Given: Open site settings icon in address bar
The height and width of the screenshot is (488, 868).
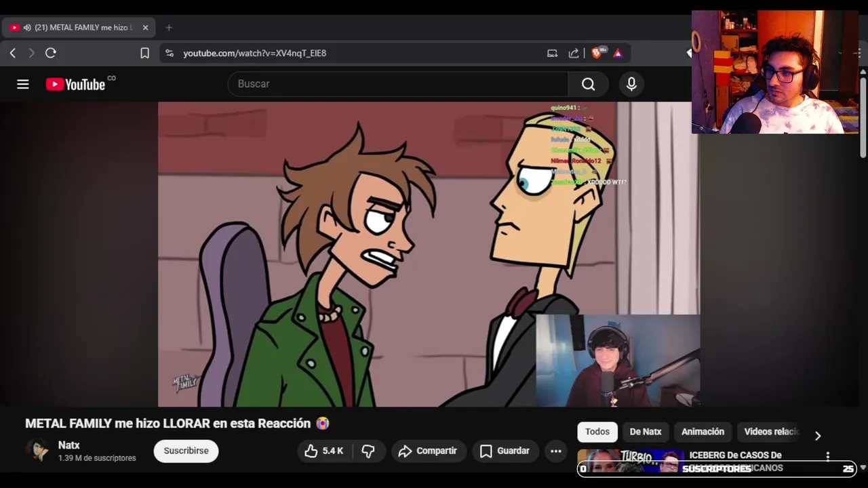Looking at the screenshot, I should coord(170,53).
